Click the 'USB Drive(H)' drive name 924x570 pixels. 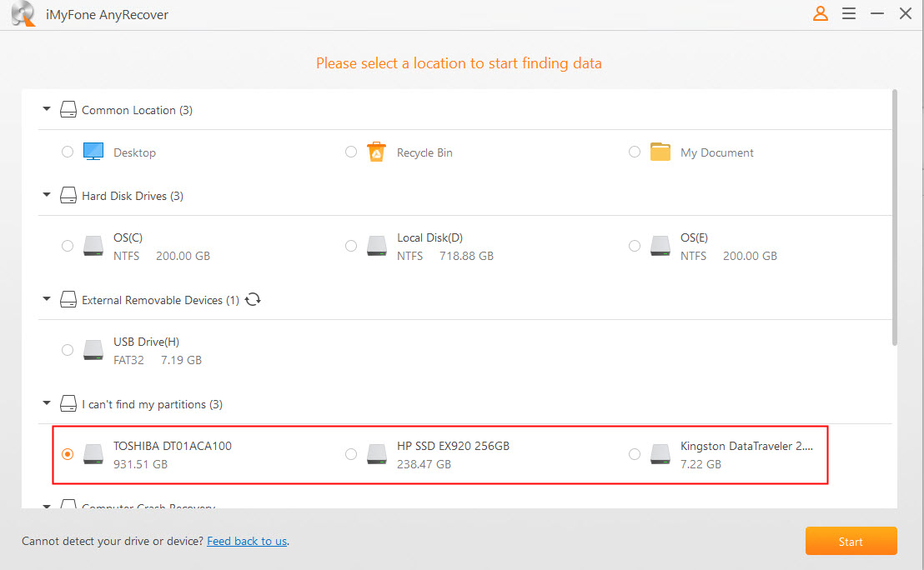(147, 342)
